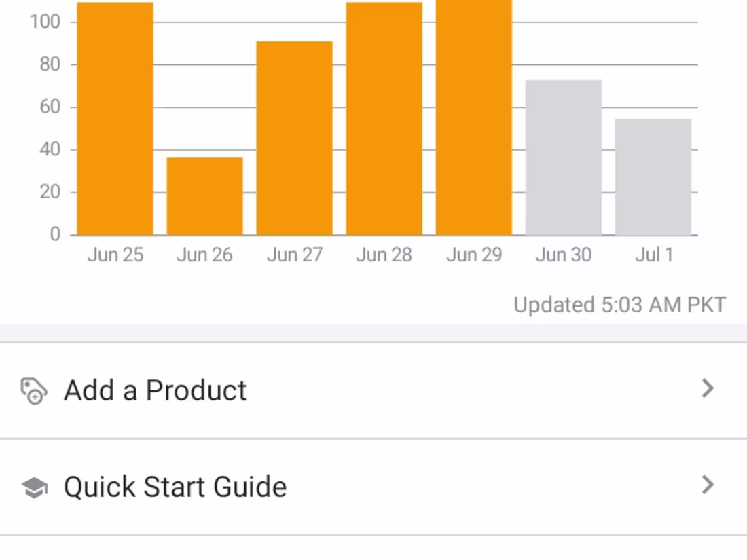Click the Jul 1 axis label
Screen dimensions: 747x560
click(x=653, y=255)
